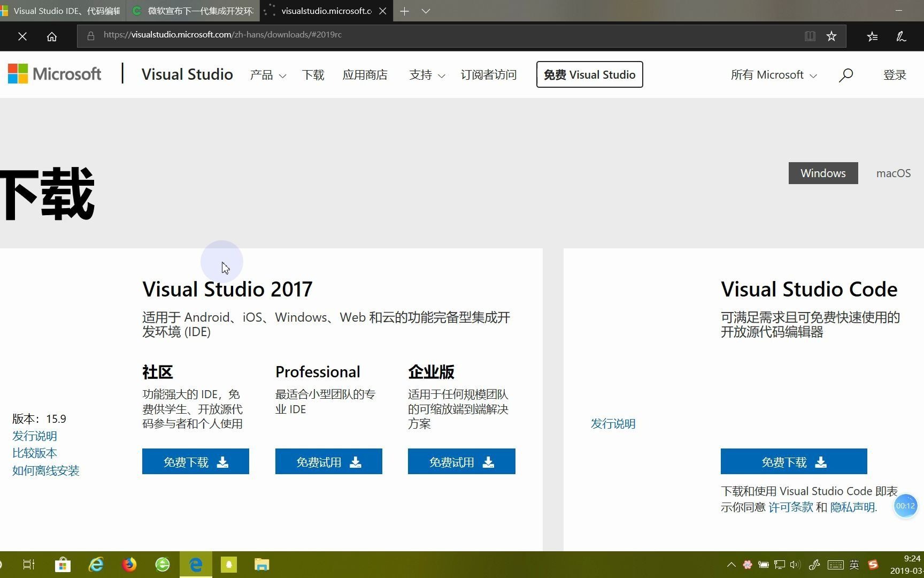Viewport: 924px width, 578px height.
Task: Open battery status icon in tray
Action: [764, 565]
